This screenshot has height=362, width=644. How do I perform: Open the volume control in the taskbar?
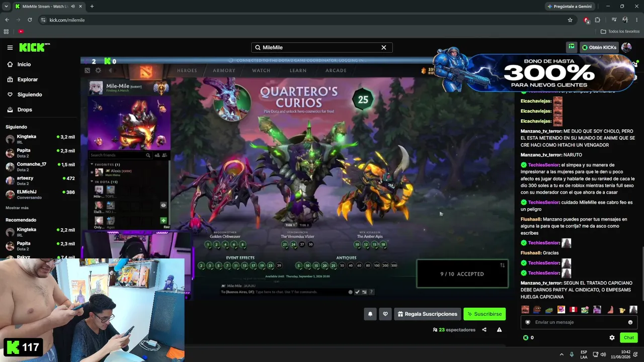[x=604, y=354]
